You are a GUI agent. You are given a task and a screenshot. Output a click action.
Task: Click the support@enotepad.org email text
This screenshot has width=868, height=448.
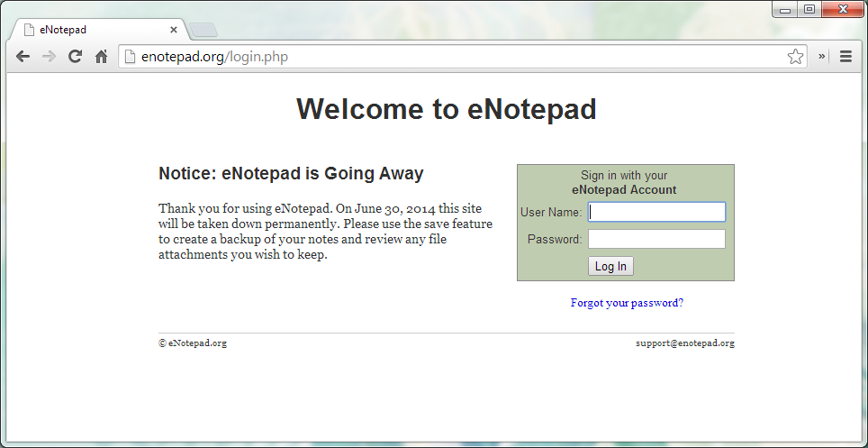tap(685, 343)
